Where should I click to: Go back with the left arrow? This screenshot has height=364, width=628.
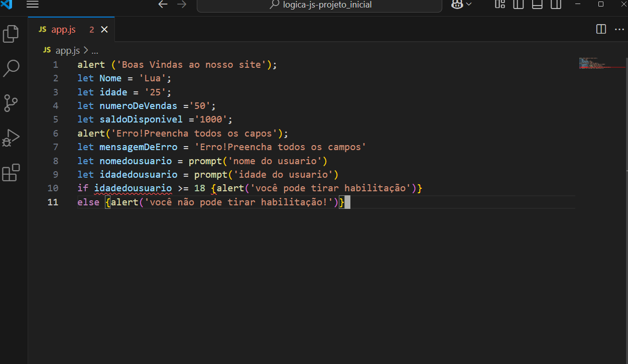[x=163, y=5]
